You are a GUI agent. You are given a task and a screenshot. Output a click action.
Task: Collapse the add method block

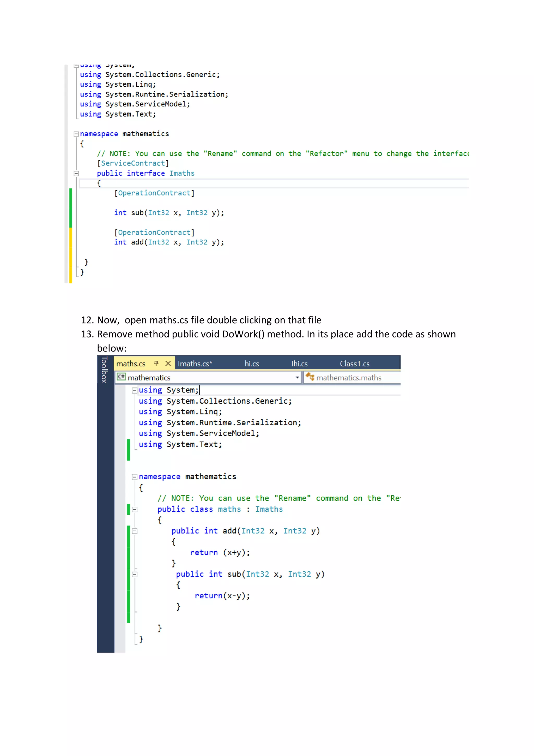click(134, 531)
